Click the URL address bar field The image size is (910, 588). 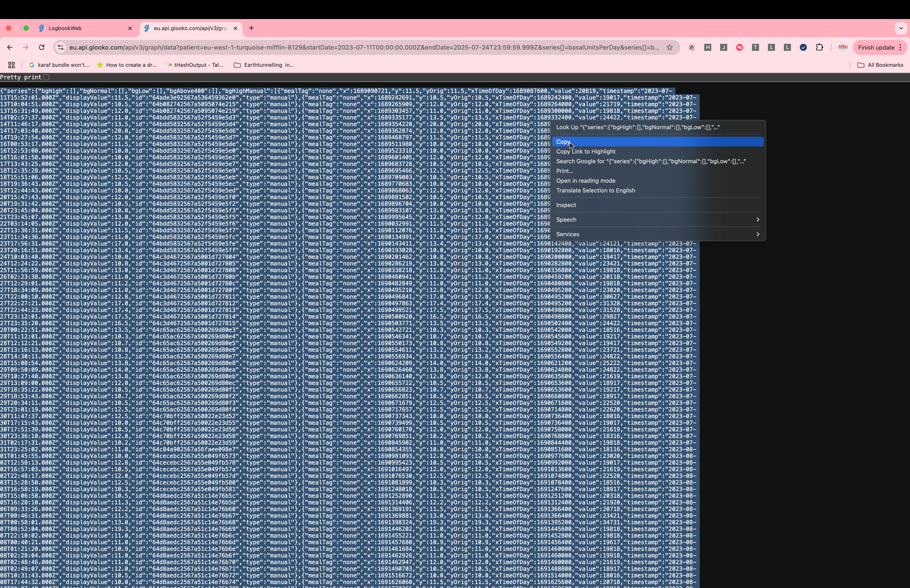pos(363,47)
